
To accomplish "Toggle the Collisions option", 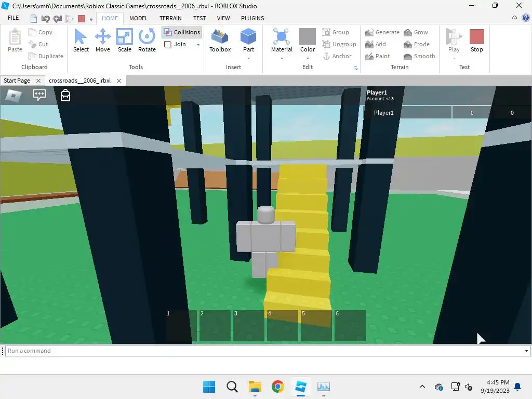I will [182, 32].
